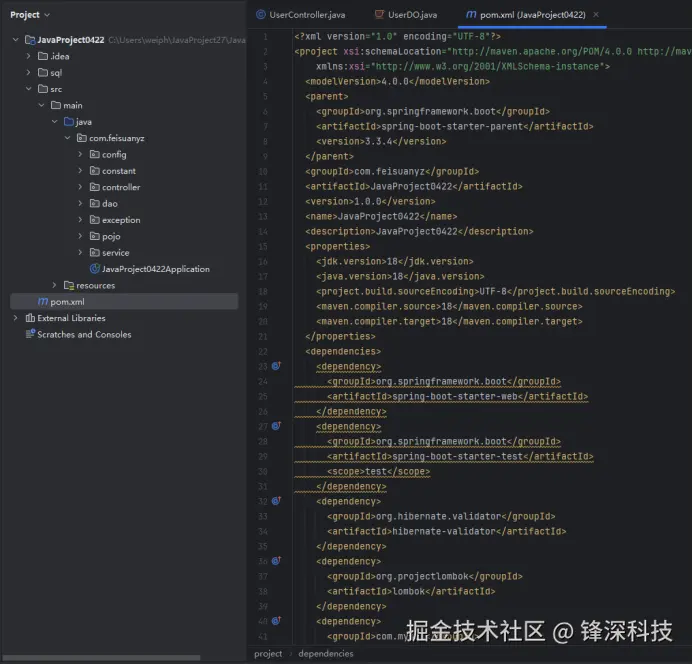Image resolution: width=693 pixels, height=664 pixels.
Task: Click the spring-boot-starter-web artifactId line
Action: [x=457, y=397]
